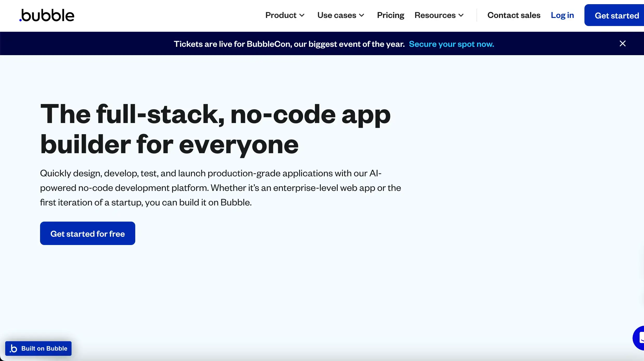Image resolution: width=644 pixels, height=361 pixels.
Task: Open the Built on Bubble badge
Action: 38,348
